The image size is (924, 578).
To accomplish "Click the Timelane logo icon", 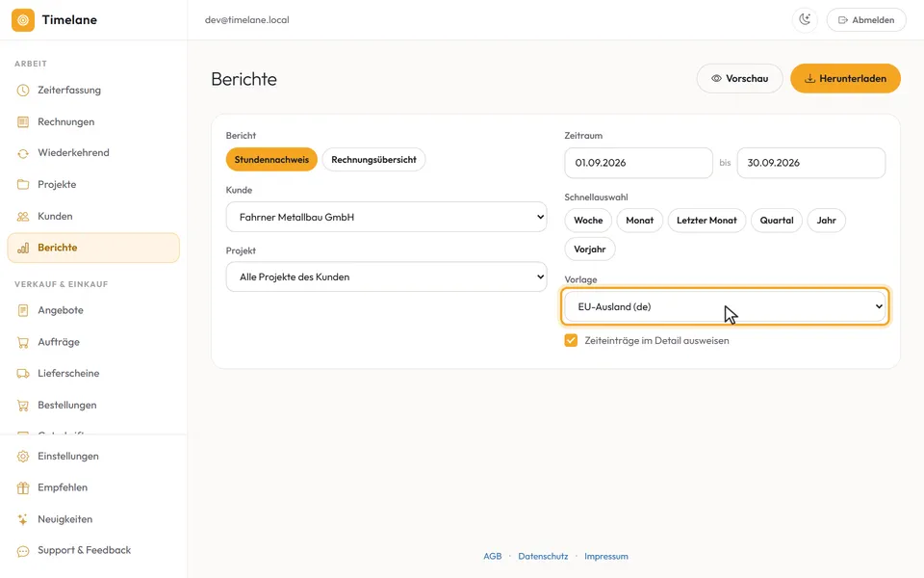I will click(23, 20).
